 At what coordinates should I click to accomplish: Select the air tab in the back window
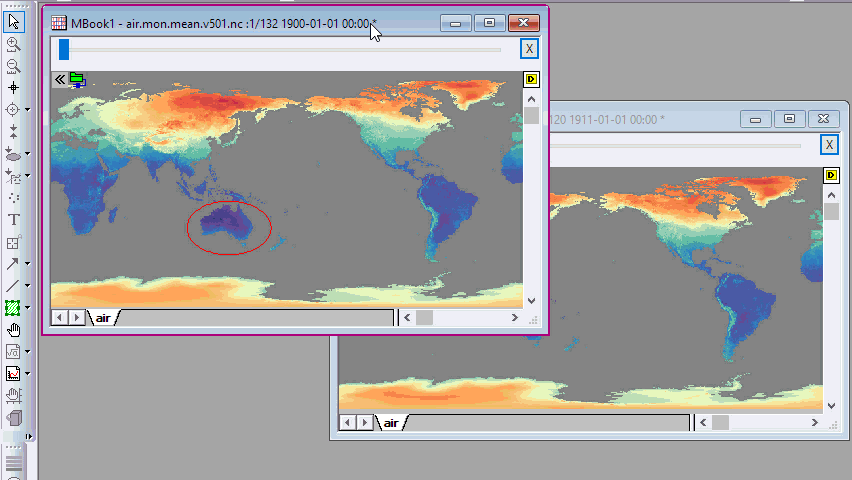(x=392, y=423)
